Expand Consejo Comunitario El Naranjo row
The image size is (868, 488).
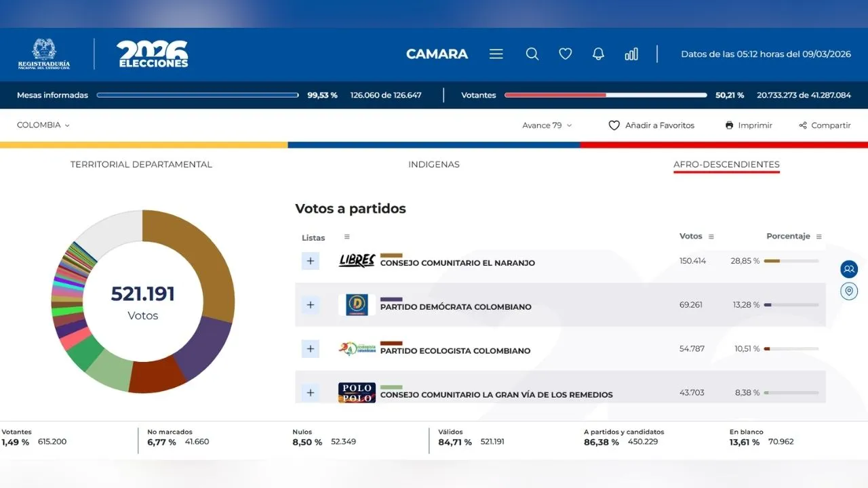311,261
